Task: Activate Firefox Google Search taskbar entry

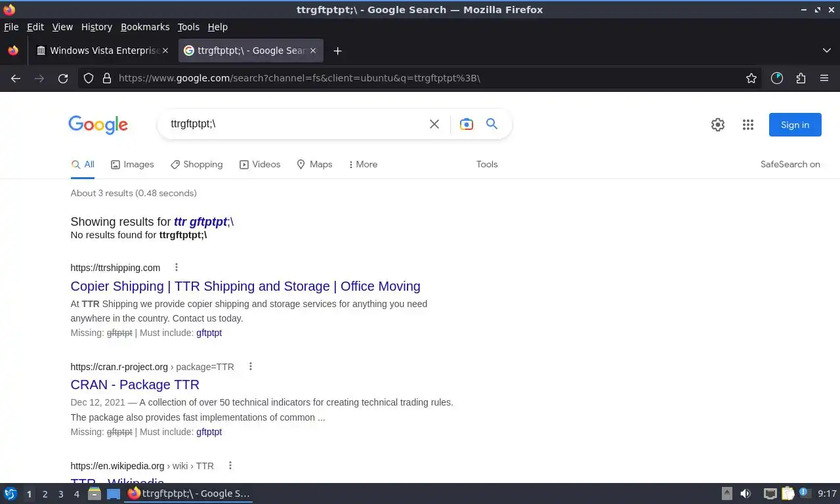Action: pyautogui.click(x=189, y=493)
